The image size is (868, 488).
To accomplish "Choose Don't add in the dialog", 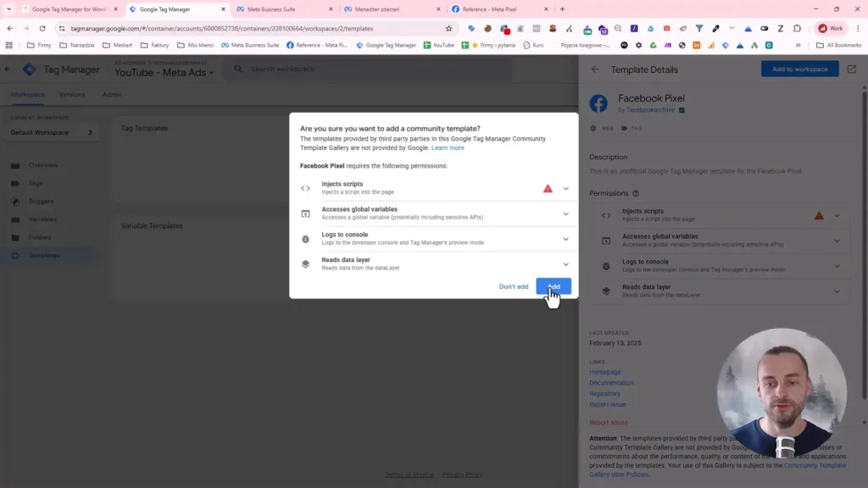I will pyautogui.click(x=513, y=286).
